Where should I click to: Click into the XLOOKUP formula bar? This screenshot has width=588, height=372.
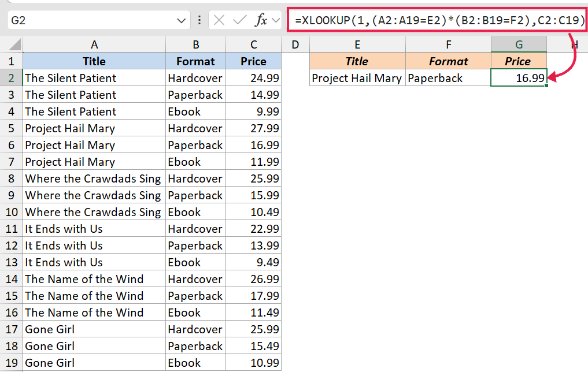click(437, 20)
